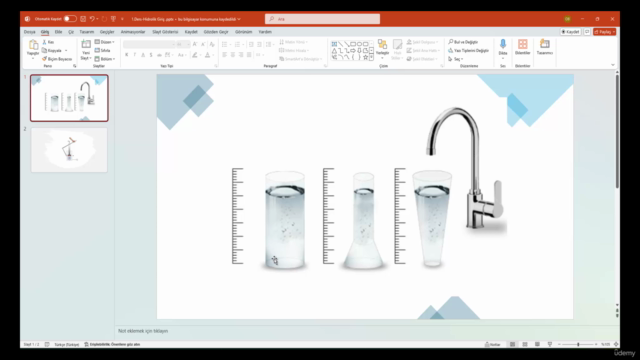Click the increase font size icon
640x360 pixels.
pos(195,44)
